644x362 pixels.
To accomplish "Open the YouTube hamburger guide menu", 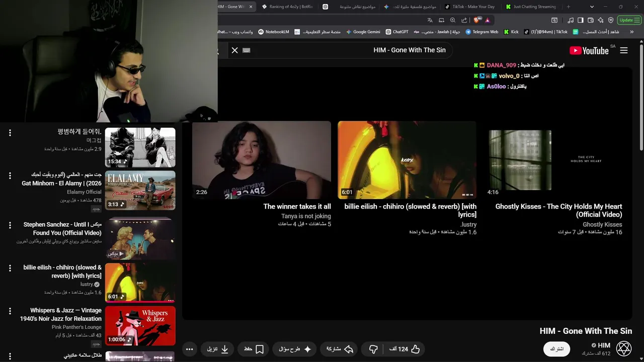I will [624, 50].
